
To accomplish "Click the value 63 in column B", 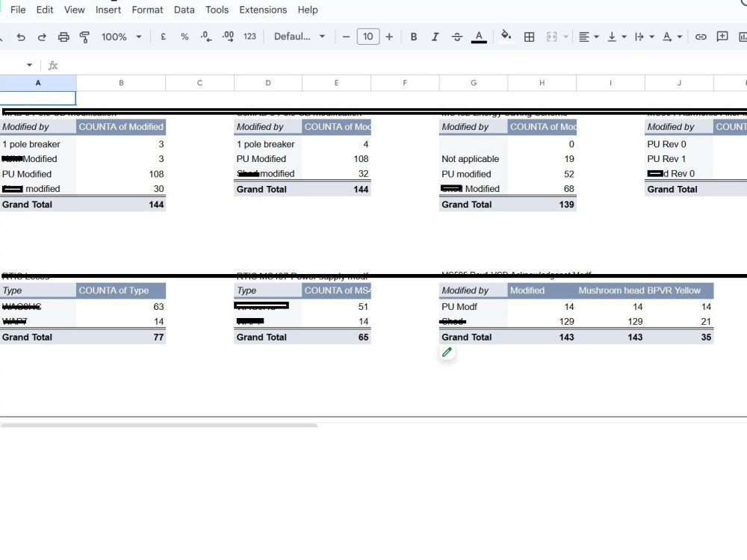I will tap(158, 307).
